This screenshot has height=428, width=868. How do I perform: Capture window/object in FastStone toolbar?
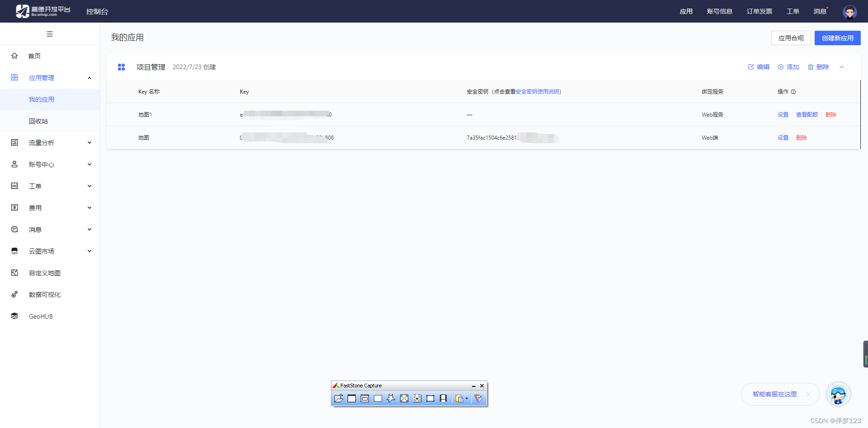pyautogui.click(x=365, y=398)
